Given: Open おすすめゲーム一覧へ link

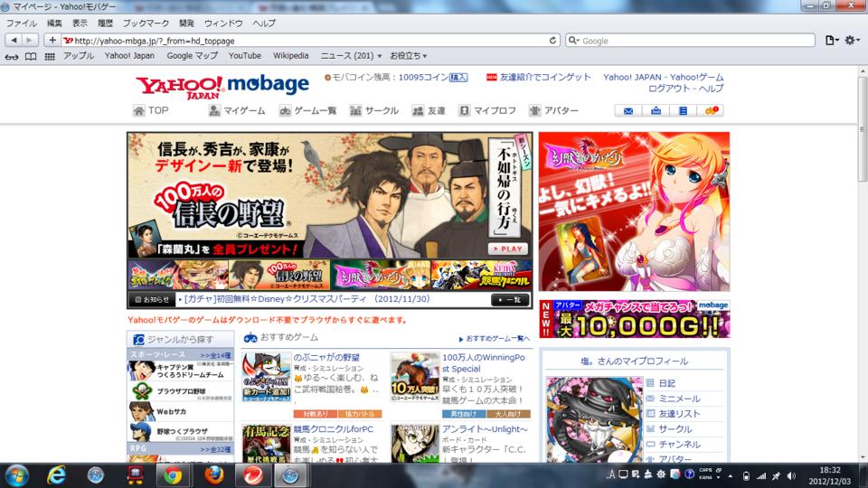Looking at the screenshot, I should [x=495, y=339].
